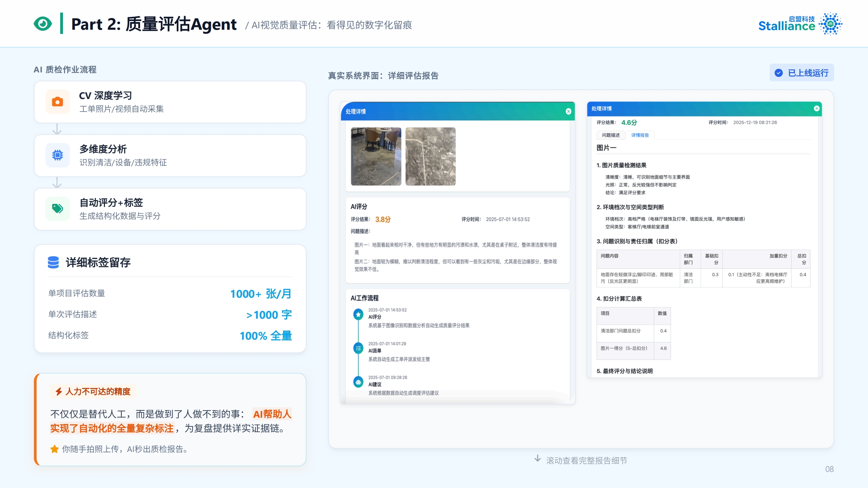
Task: Click the star icon in AI评分 timeline
Action: 358,314
